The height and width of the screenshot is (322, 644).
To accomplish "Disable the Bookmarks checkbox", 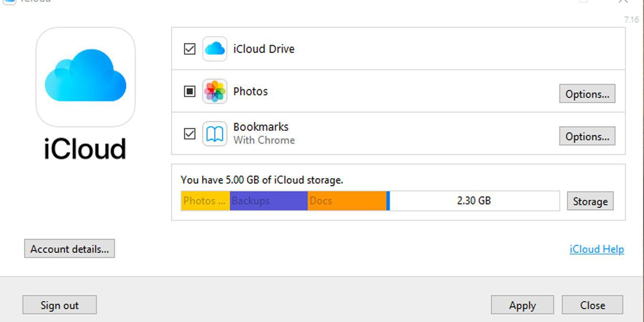I will [x=190, y=134].
